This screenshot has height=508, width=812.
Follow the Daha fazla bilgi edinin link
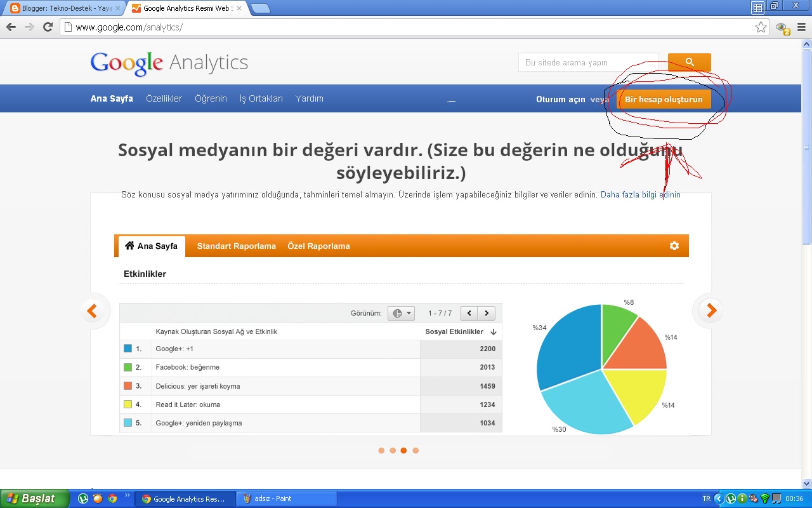[x=641, y=195]
